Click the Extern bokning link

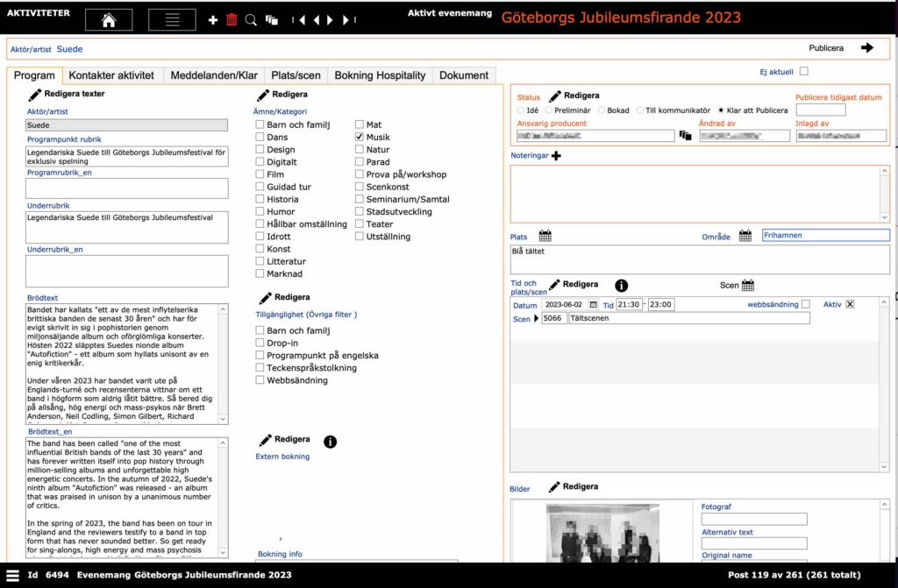pos(282,457)
